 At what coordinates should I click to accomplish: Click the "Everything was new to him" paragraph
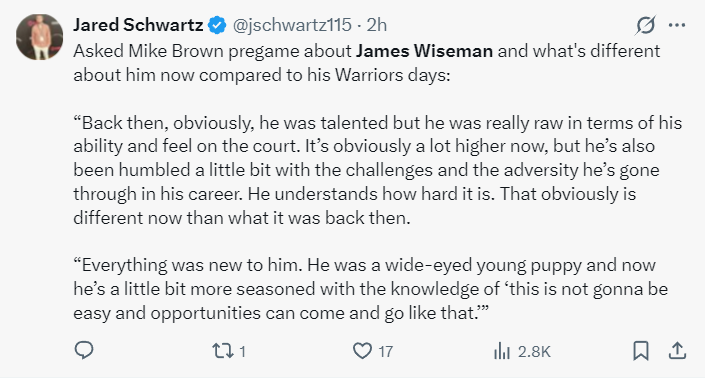[x=370, y=289]
